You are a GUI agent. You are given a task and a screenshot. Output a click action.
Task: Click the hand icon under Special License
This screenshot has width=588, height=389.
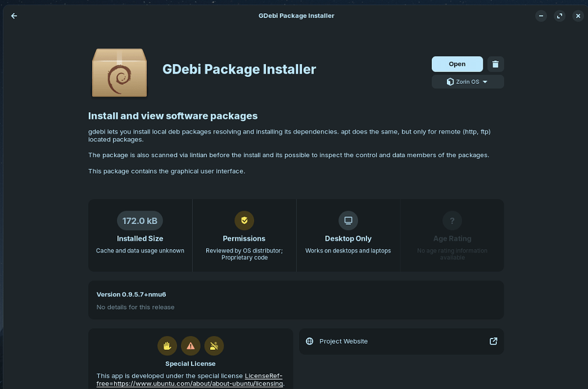(x=167, y=345)
